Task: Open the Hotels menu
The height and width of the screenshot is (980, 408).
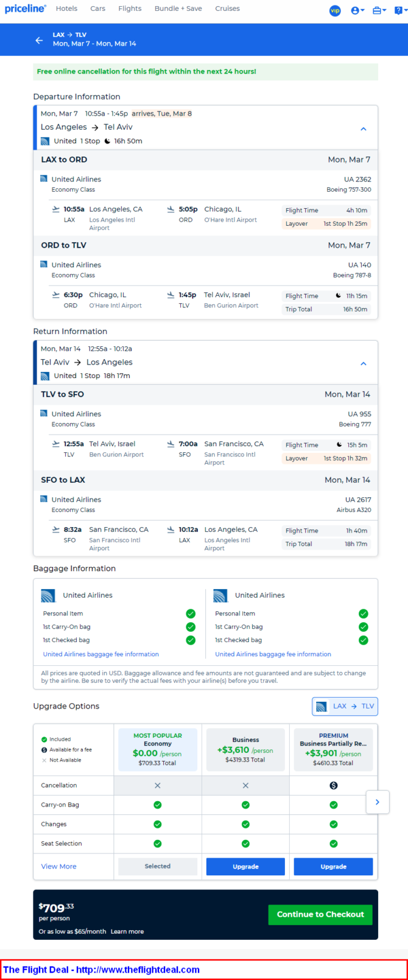Action: [x=66, y=9]
